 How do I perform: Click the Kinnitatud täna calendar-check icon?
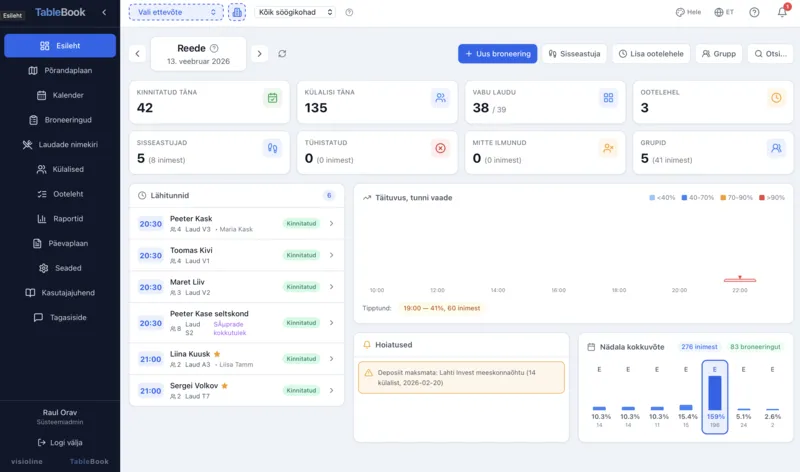pos(272,98)
